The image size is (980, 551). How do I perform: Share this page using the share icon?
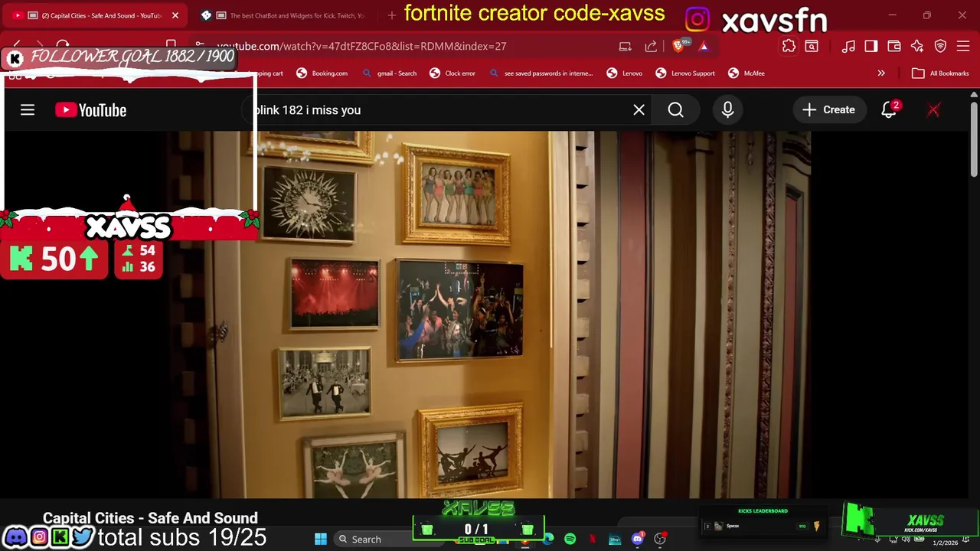click(651, 46)
